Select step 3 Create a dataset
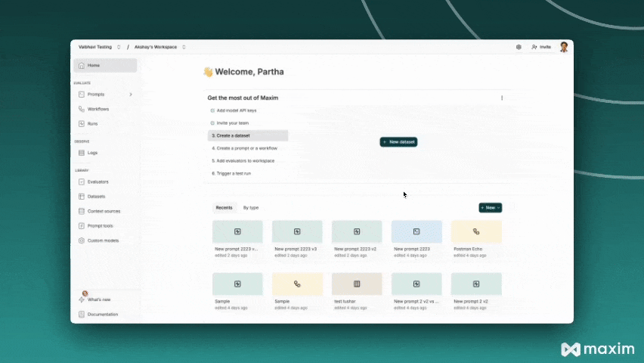Screen dimensions: 644x363 (x=248, y=135)
